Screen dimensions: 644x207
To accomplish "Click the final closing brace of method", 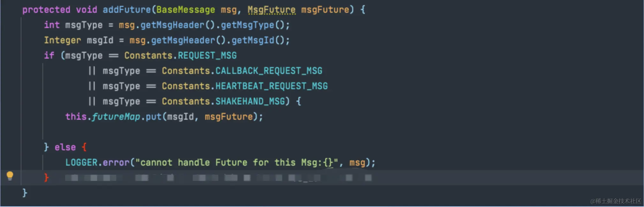I will [x=25, y=193].
